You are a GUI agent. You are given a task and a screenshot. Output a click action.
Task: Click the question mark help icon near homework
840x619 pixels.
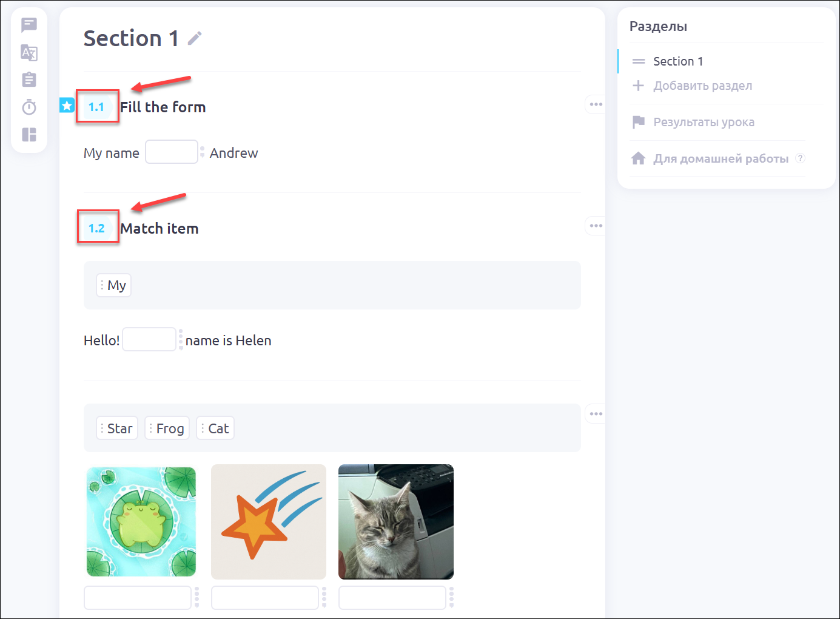[800, 158]
